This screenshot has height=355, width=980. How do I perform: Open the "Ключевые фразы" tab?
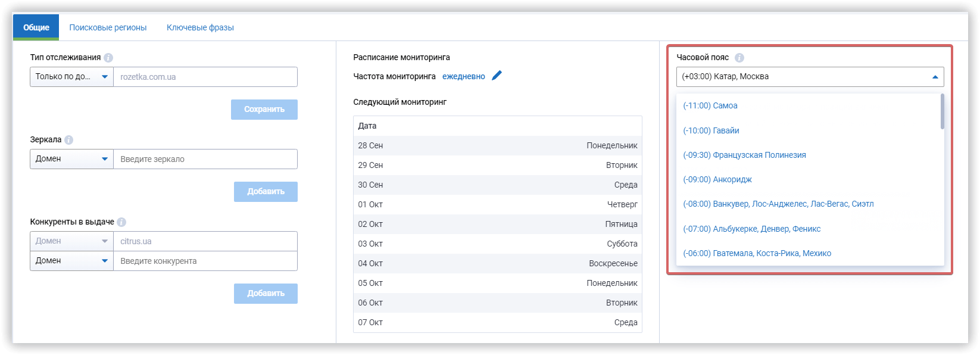point(200,27)
